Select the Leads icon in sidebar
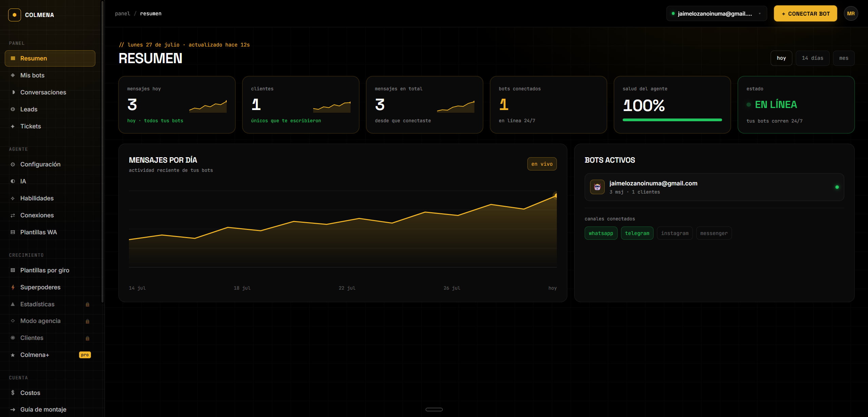Image resolution: width=868 pixels, height=417 pixels. coord(13,109)
